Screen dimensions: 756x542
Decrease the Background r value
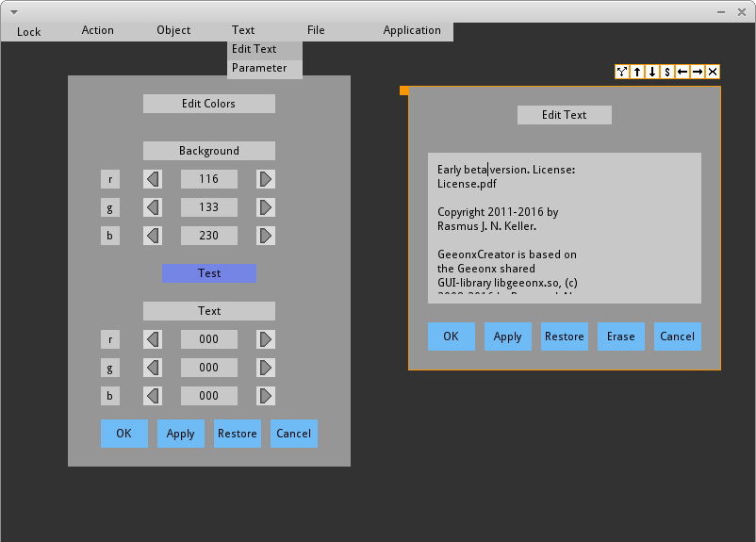point(153,179)
